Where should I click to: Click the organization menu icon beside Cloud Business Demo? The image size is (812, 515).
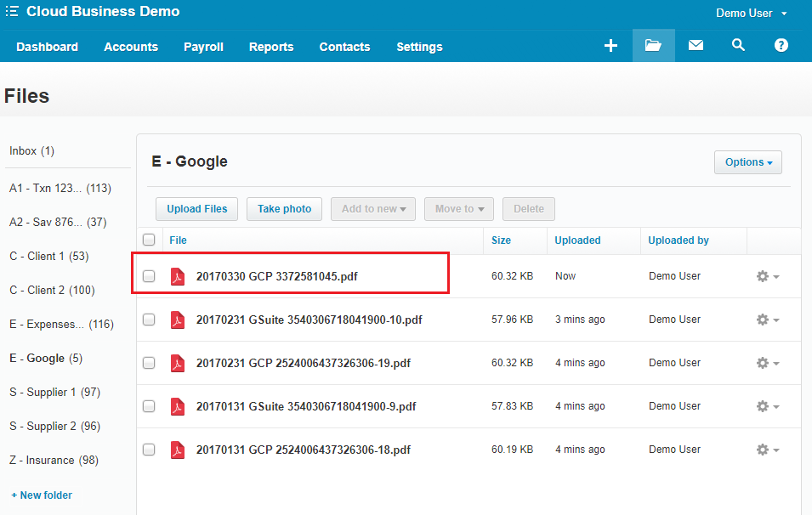pos(12,11)
